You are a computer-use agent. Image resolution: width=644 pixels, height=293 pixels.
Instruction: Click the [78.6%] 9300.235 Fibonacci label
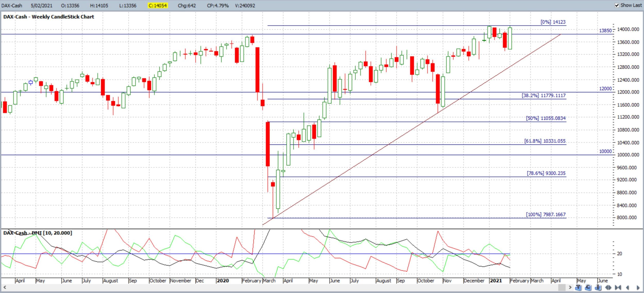click(546, 173)
